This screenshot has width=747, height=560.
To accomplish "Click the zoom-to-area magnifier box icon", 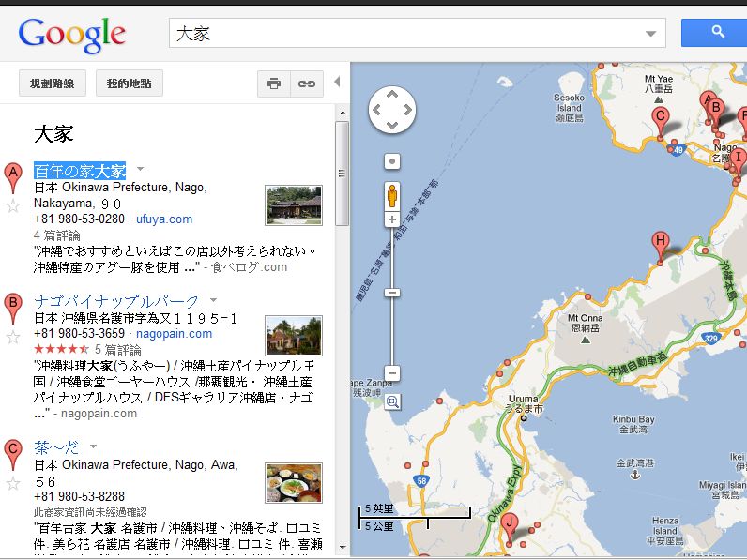I will (x=392, y=401).
